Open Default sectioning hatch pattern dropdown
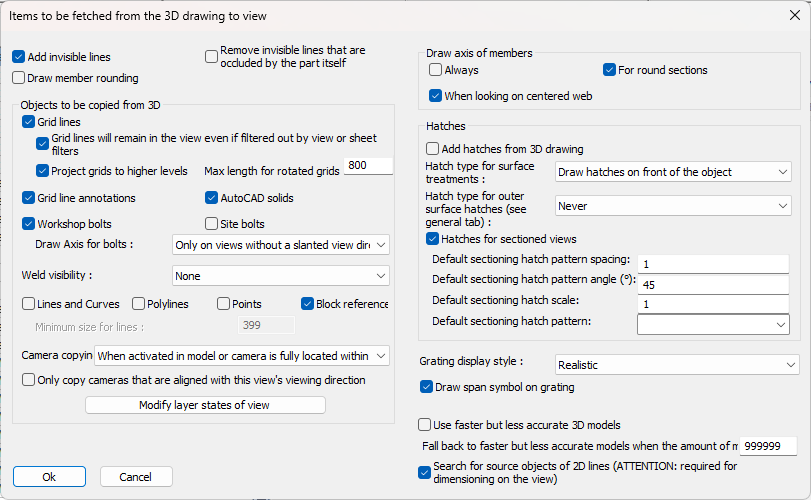 [713, 324]
